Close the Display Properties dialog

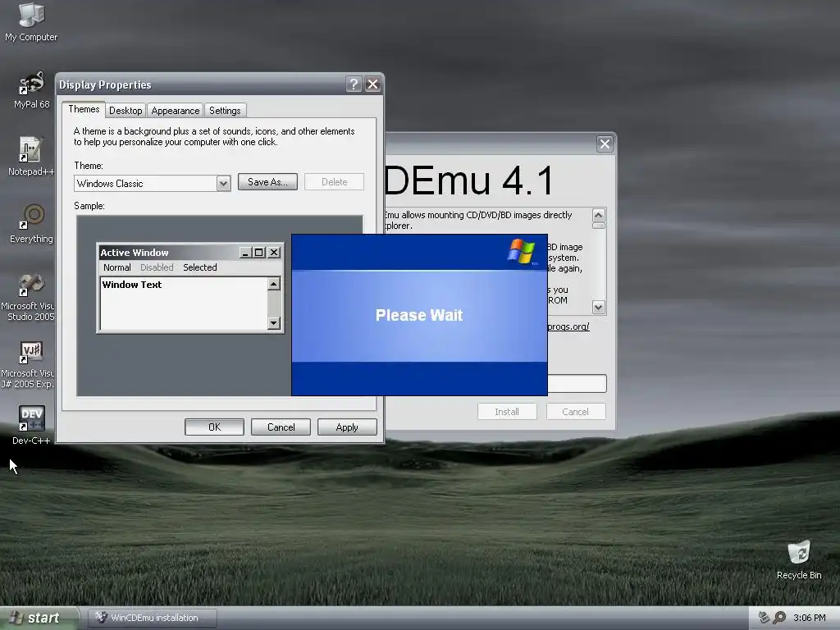coord(373,84)
